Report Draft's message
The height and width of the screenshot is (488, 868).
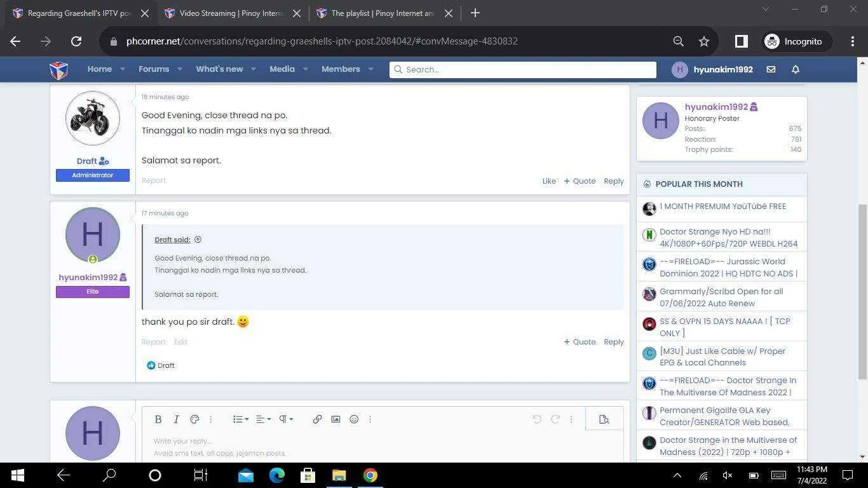tap(153, 180)
